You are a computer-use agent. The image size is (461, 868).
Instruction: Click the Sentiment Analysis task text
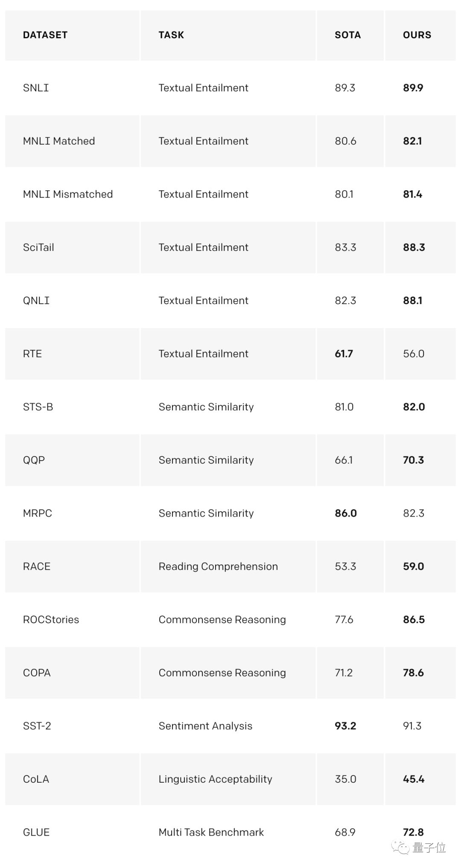pos(205,726)
